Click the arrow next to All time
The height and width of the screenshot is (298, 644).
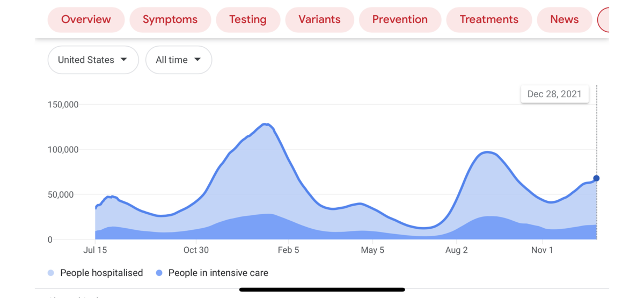197,60
